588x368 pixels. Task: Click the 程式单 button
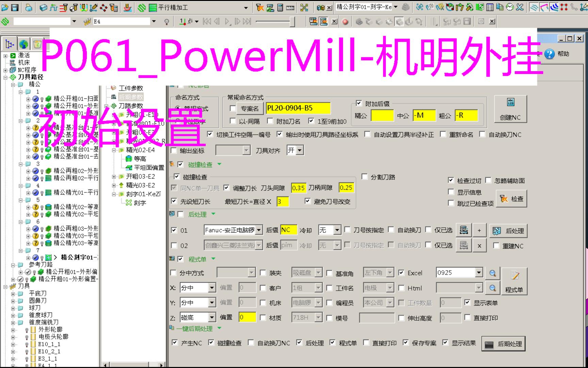click(514, 281)
